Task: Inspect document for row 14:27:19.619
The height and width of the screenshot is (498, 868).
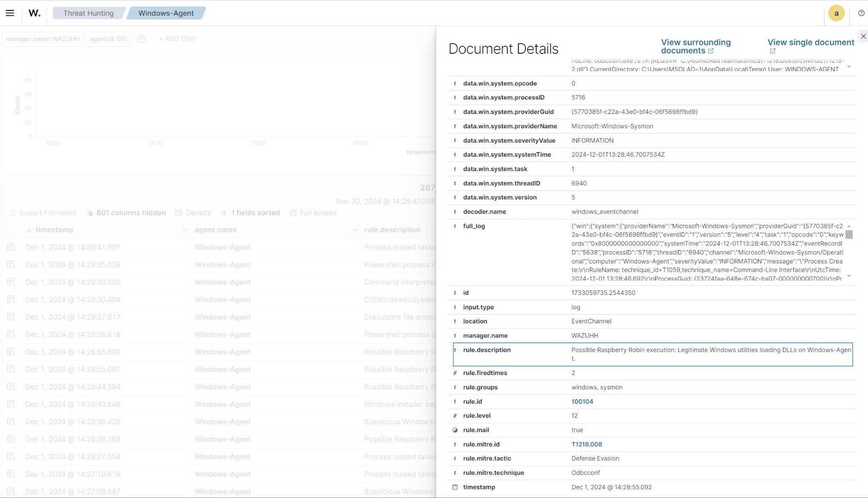Action: tap(11, 474)
